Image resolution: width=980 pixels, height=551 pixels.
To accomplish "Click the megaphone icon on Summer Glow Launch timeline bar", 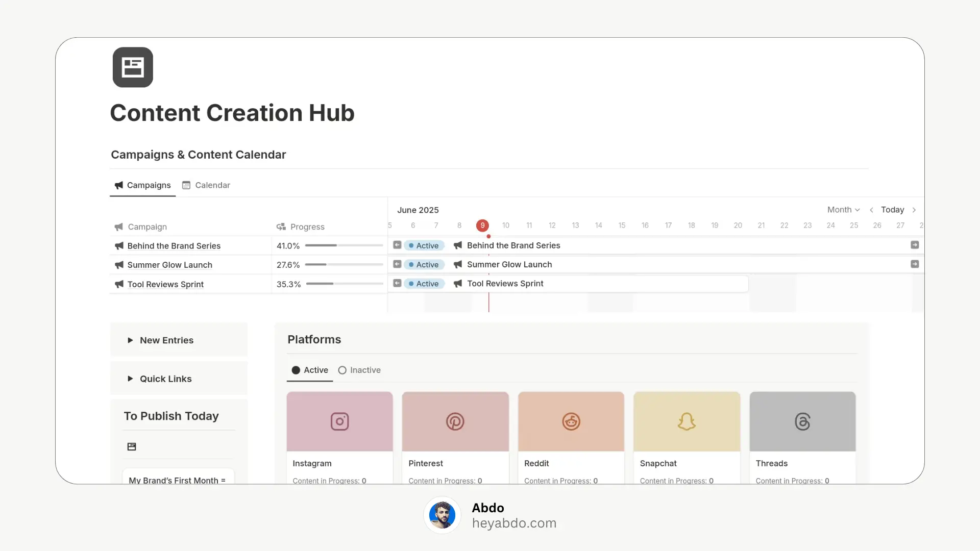I will pyautogui.click(x=458, y=264).
